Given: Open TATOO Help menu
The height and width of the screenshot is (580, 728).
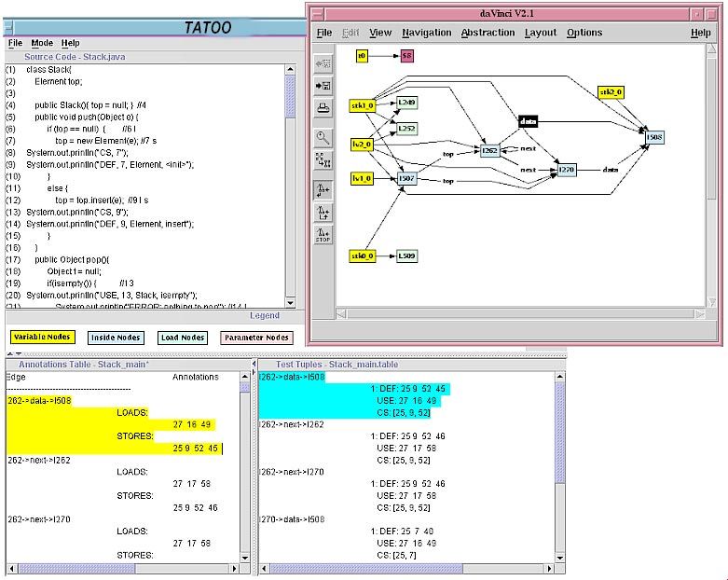Looking at the screenshot, I should pyautogui.click(x=71, y=43).
